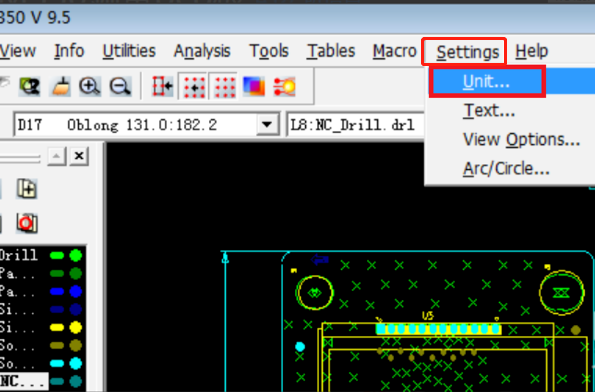This screenshot has height=392, width=596.
Task: Toggle the object snap icon
Action: tap(162, 86)
